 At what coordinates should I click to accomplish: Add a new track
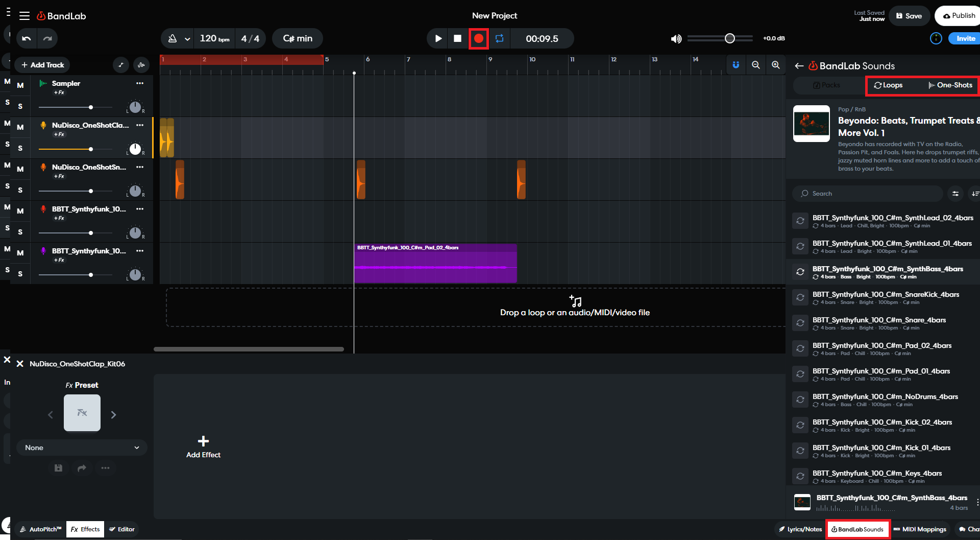[43, 65]
